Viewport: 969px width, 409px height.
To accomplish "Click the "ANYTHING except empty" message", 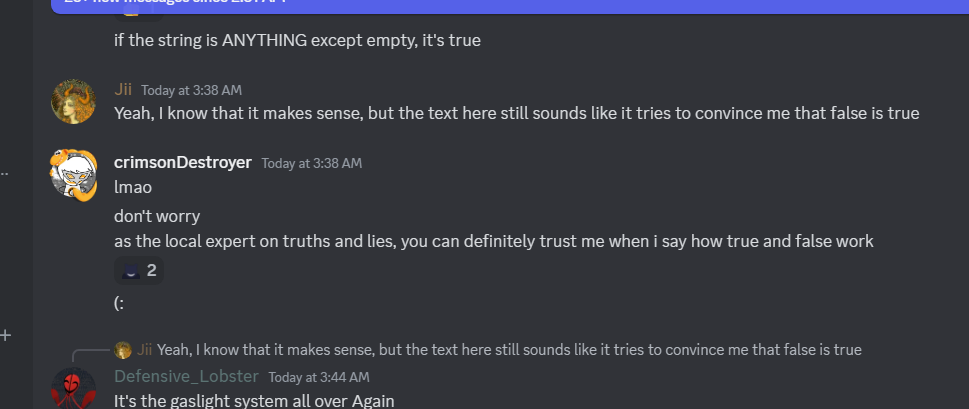I will click(x=297, y=41).
